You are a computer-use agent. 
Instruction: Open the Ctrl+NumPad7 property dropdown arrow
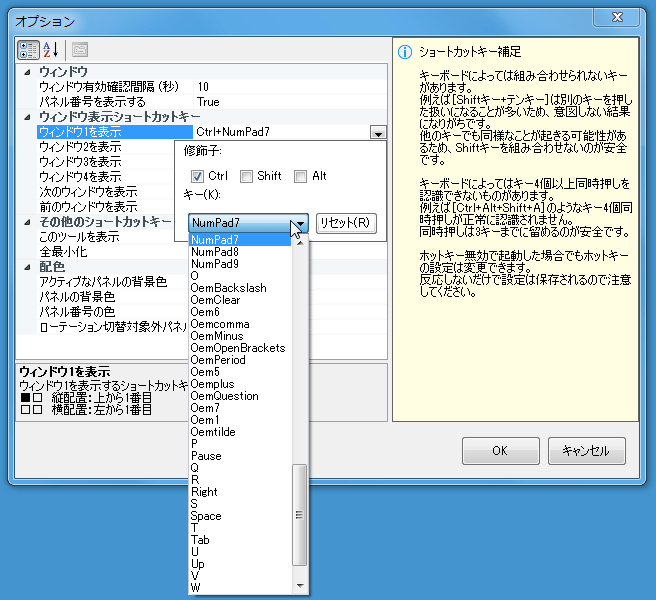point(377,132)
